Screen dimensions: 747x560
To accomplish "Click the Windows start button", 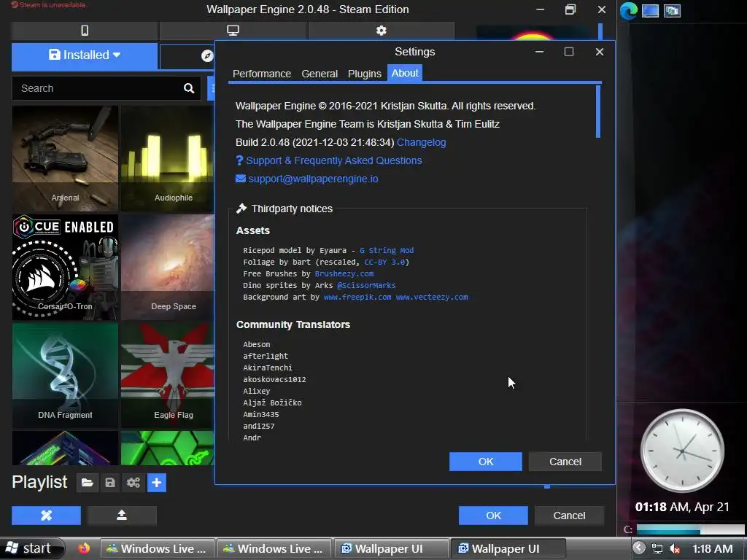I will 31,548.
